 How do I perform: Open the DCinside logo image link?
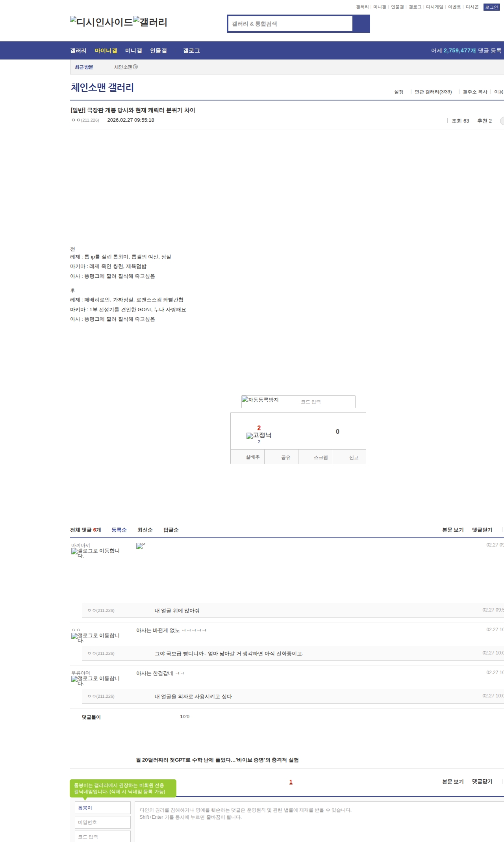click(102, 22)
